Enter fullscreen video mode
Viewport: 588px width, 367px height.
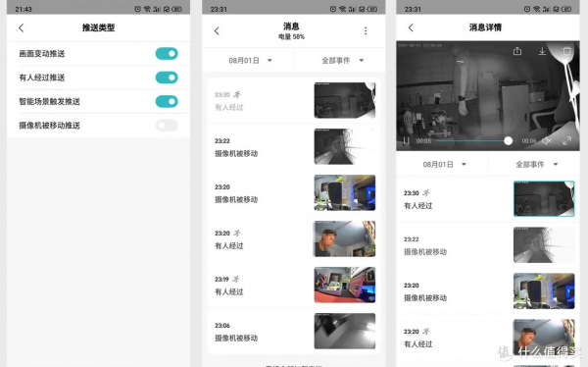click(566, 141)
